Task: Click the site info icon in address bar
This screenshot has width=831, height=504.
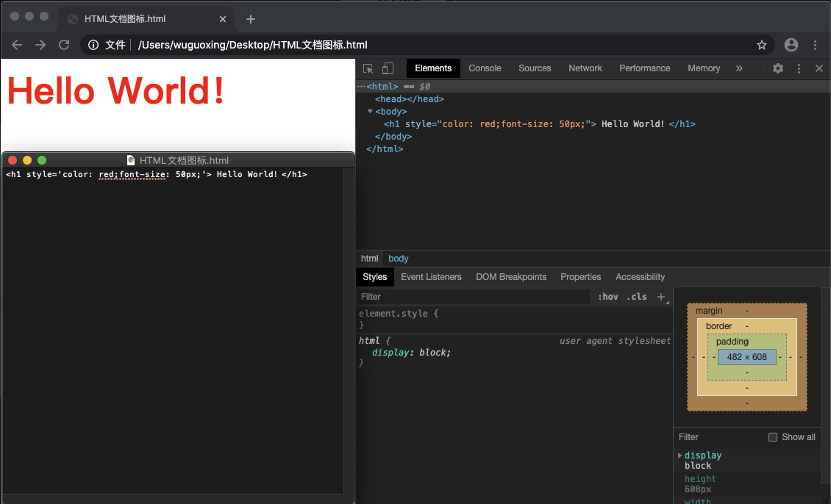Action: coord(93,45)
